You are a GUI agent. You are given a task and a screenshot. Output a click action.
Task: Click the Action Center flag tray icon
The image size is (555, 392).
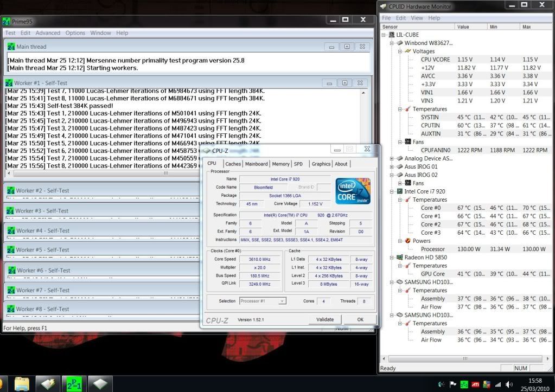point(452,384)
